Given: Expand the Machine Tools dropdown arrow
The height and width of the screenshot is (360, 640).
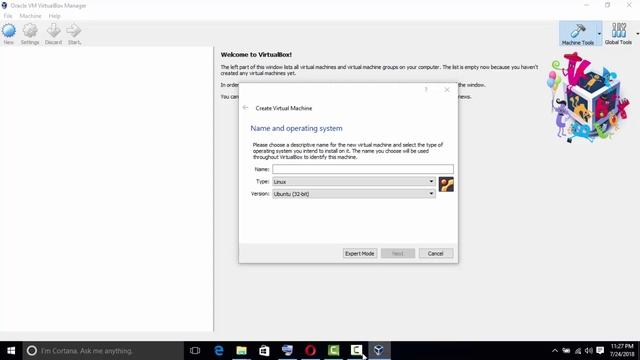Looking at the screenshot, I should tap(599, 33).
